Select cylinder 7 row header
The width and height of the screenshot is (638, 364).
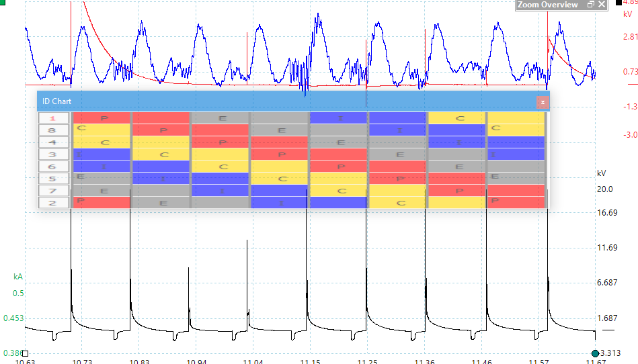pos(53,191)
